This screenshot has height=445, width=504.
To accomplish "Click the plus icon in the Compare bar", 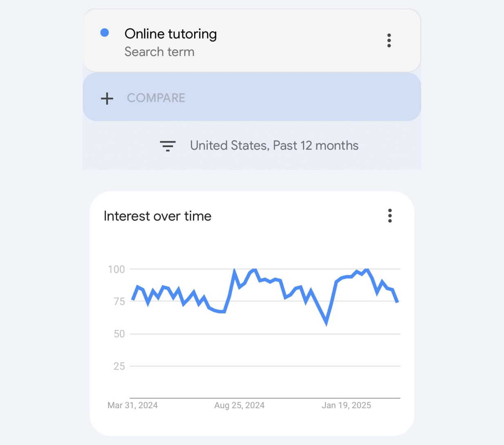I will [107, 98].
